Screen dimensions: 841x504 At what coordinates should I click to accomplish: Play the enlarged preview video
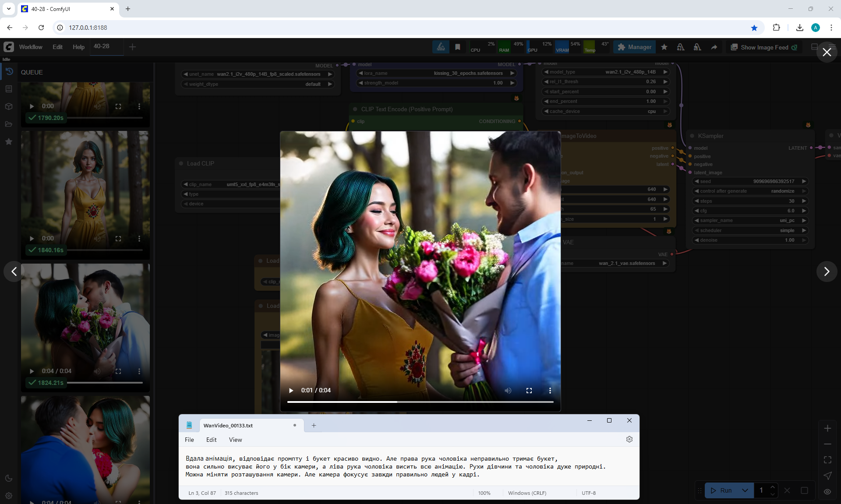pos(291,390)
